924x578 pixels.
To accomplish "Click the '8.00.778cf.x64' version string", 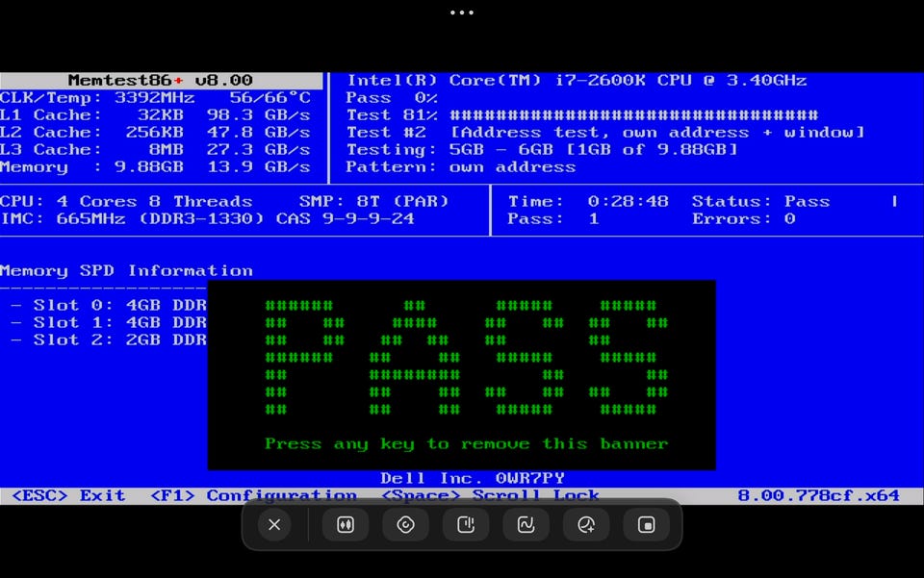I will click(818, 495).
